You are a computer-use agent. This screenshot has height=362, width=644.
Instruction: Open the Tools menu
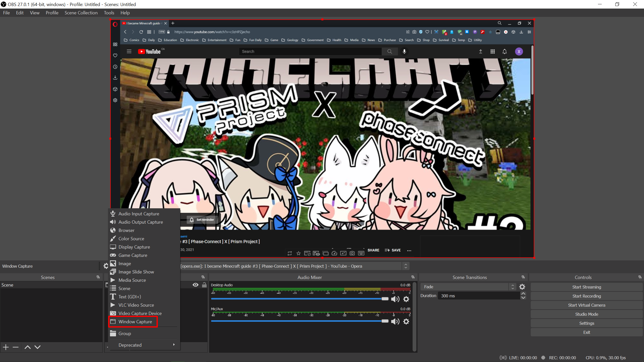tap(109, 13)
